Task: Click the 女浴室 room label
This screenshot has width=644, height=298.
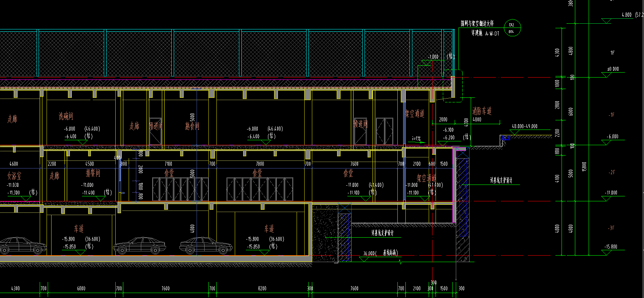Action: click(x=14, y=176)
